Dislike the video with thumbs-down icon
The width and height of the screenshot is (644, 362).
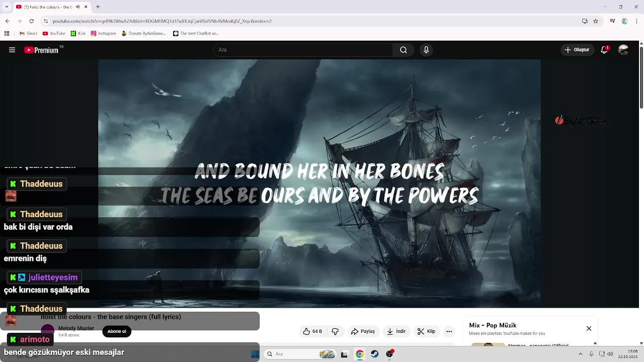click(335, 331)
